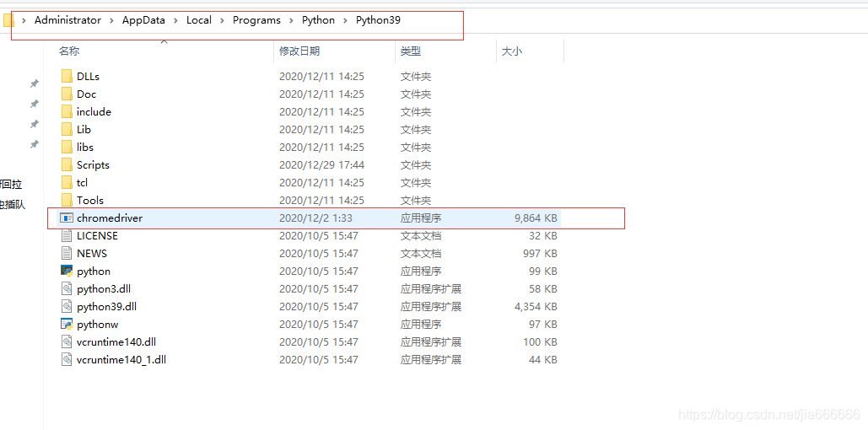Click the vcruntime140.dll file icon
The height and width of the screenshot is (430, 868).
67,342
